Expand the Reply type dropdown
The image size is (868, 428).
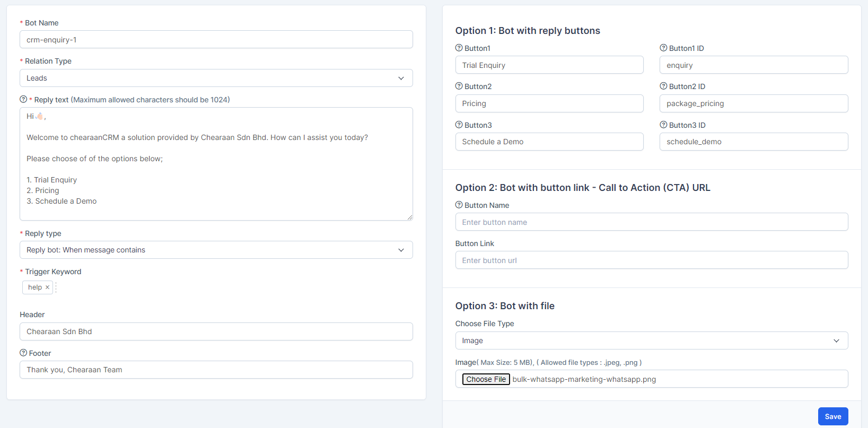[x=216, y=250]
